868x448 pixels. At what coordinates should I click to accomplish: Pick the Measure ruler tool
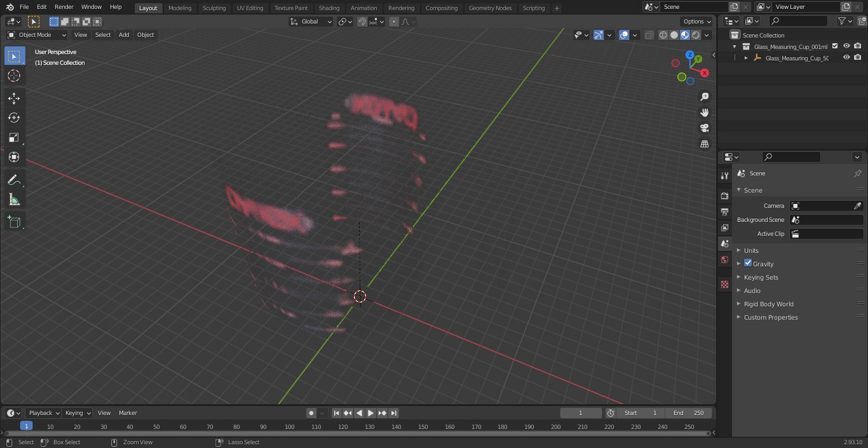[x=14, y=200]
